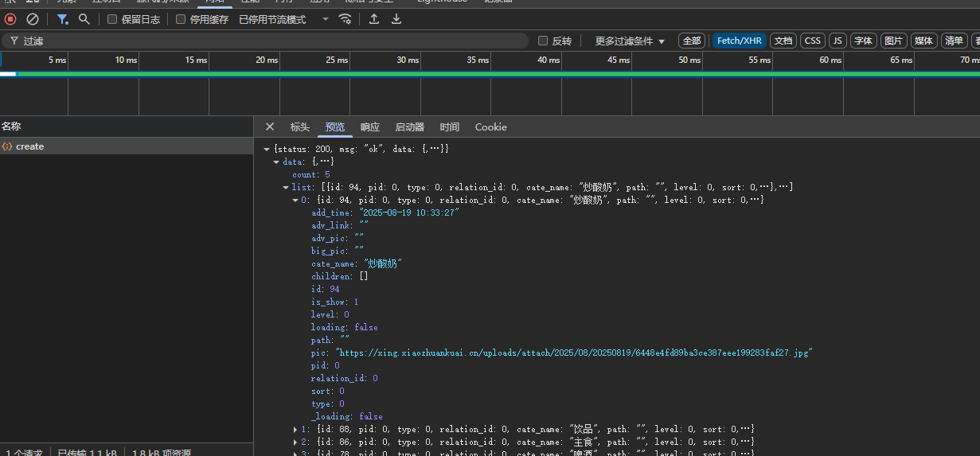This screenshot has width=980, height=456.
Task: Click the loading: false property
Action: pyautogui.click(x=345, y=327)
